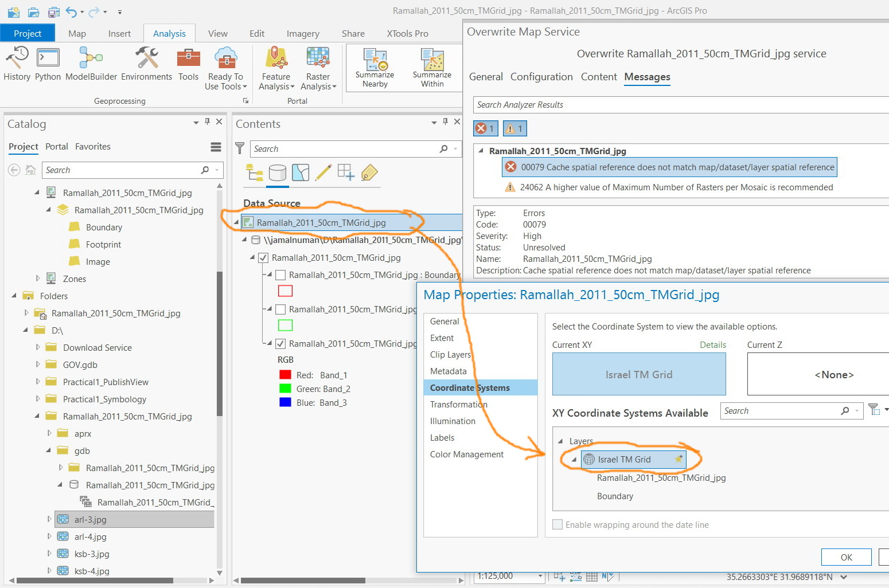The image size is (889, 588).
Task: Enable the Boundary layer checkbox
Action: (x=280, y=275)
